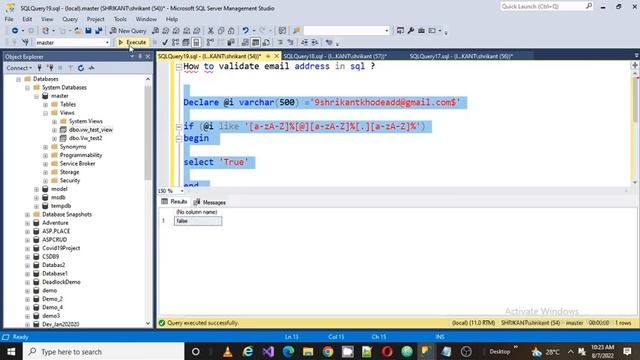Collapse the master database node
640x360 pixels.
(37, 96)
